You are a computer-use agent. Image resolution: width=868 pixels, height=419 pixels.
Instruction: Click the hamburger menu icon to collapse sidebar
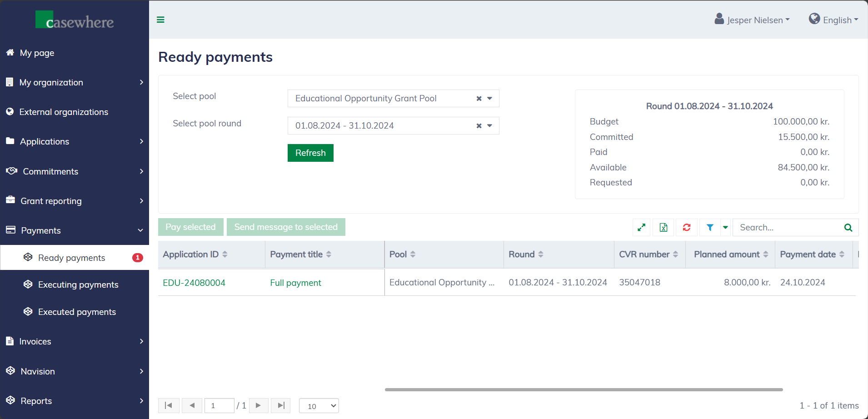pyautogui.click(x=160, y=20)
